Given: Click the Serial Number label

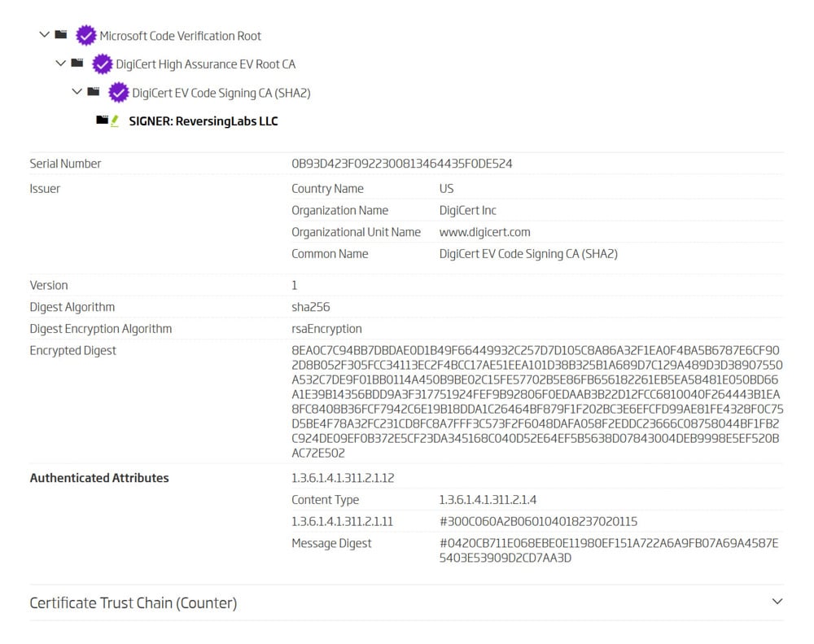Looking at the screenshot, I should click(x=65, y=164).
